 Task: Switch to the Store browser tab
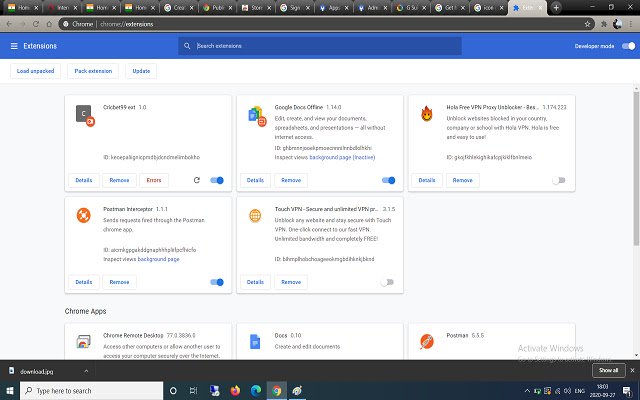pos(256,8)
